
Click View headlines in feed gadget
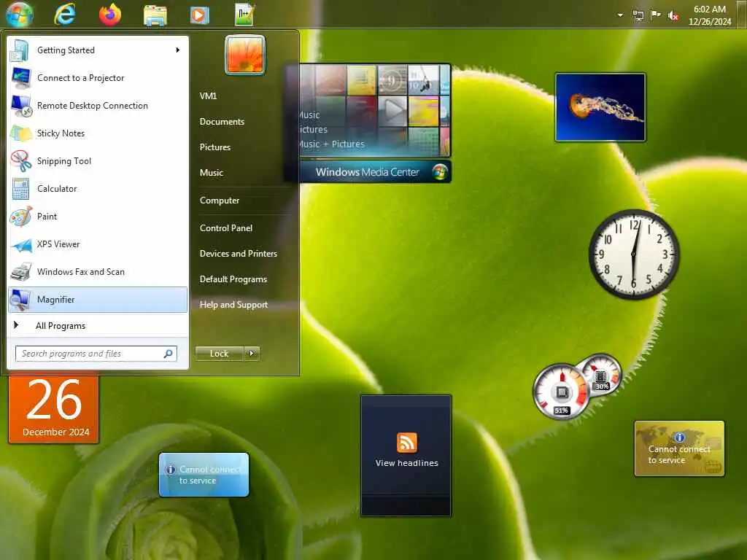(406, 463)
